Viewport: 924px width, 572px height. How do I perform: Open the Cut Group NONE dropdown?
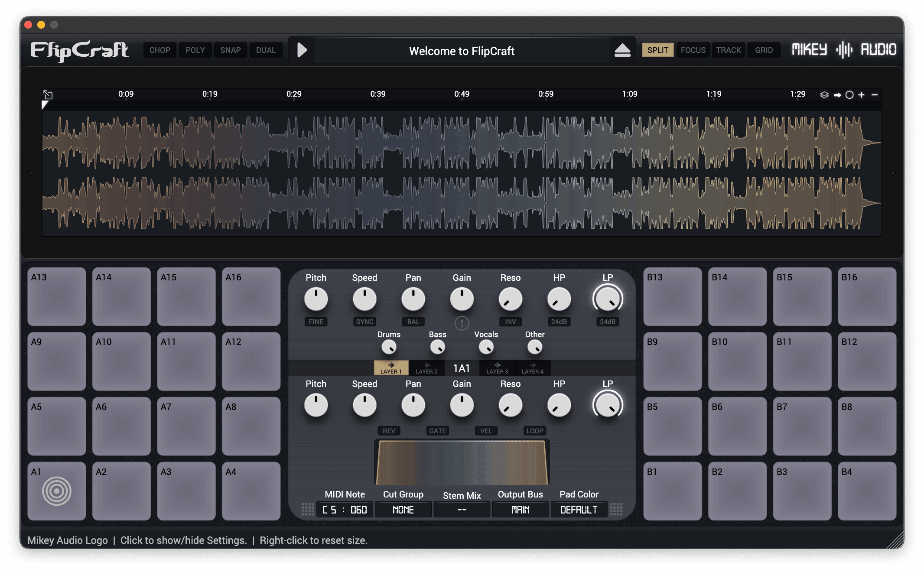(x=403, y=510)
